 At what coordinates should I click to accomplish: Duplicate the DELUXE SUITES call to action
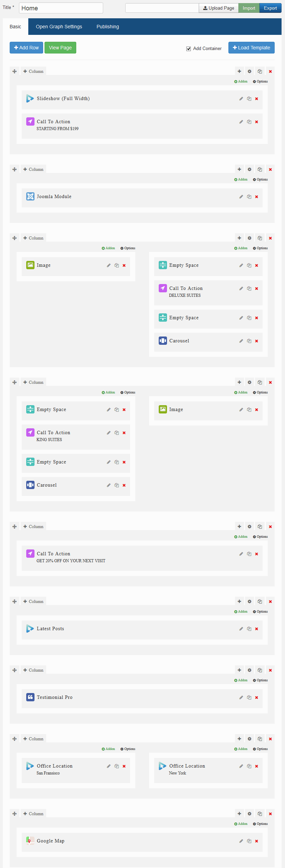249,289
